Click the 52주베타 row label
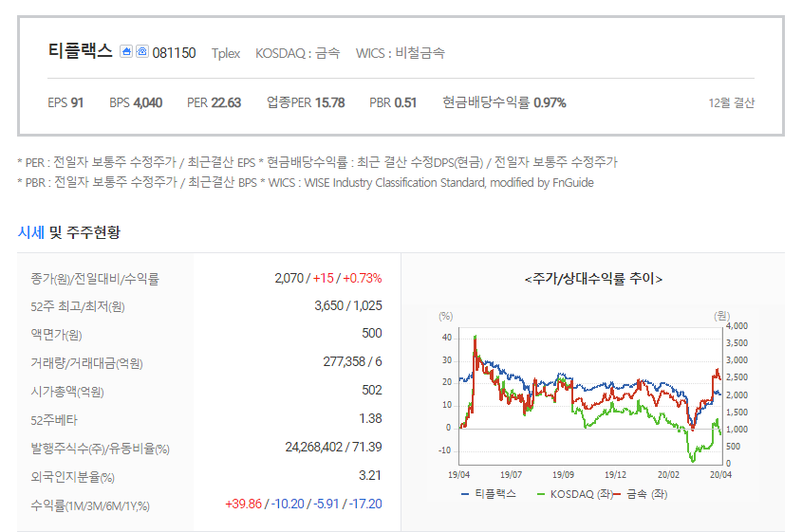 point(54,421)
